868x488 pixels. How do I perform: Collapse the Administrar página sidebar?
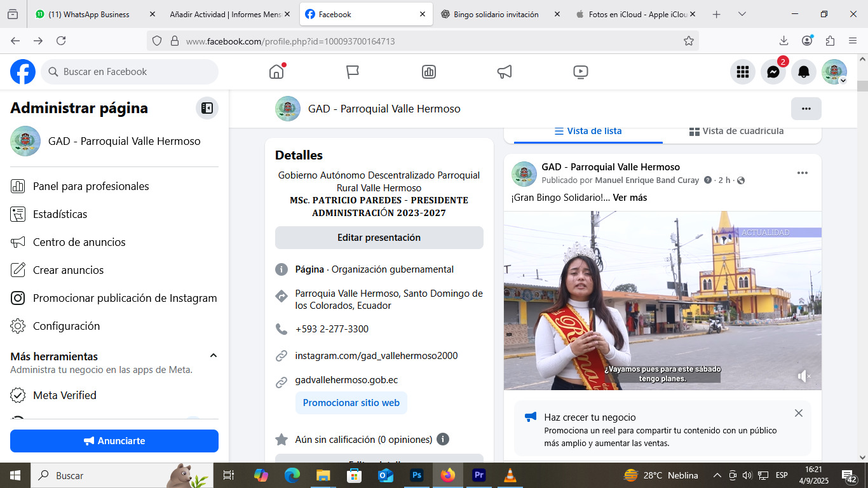pos(207,108)
